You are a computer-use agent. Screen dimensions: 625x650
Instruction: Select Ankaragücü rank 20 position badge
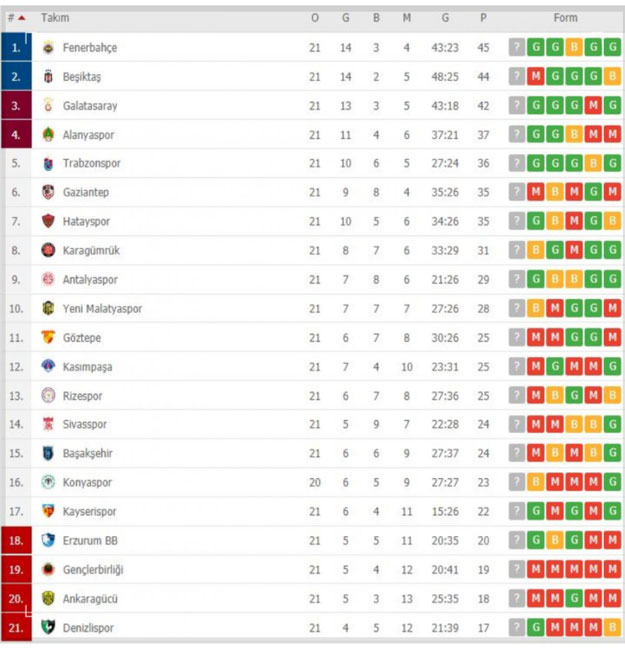pyautogui.click(x=16, y=599)
